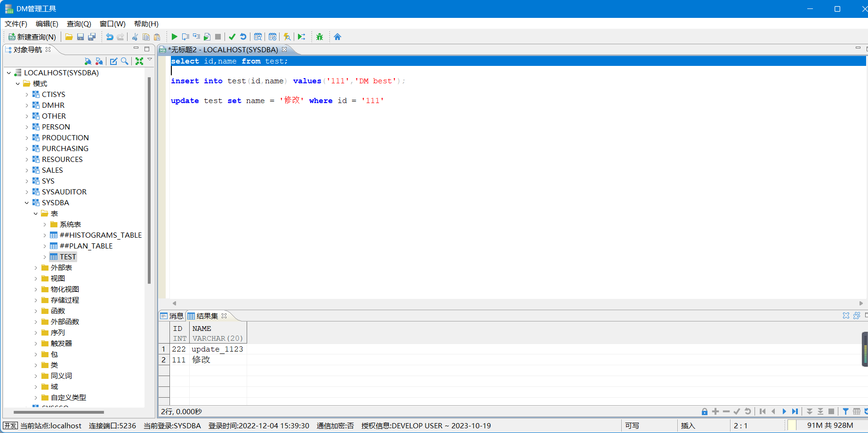868x433 pixels.
Task: Click the table grid icon in result toolbar
Action: [857, 411]
